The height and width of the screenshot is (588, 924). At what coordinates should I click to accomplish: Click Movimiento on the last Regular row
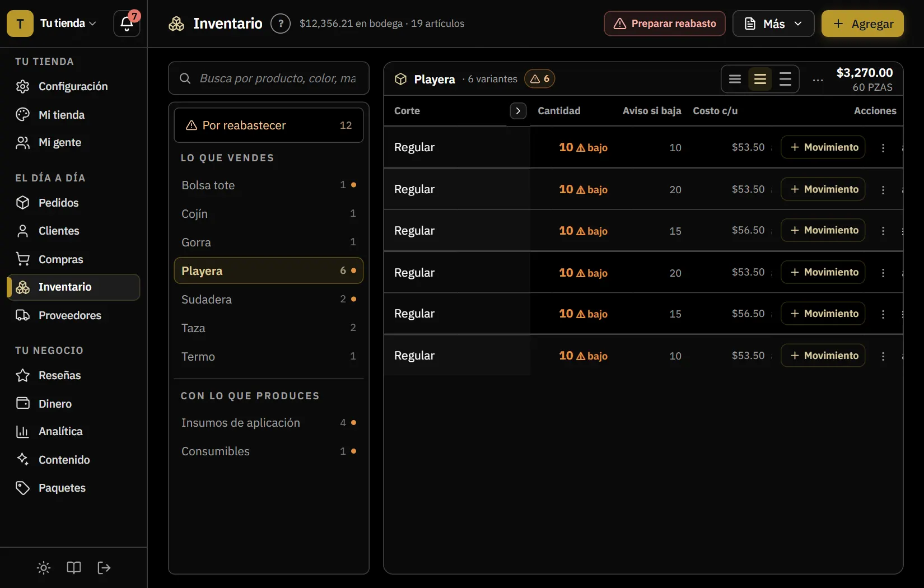[x=823, y=356]
